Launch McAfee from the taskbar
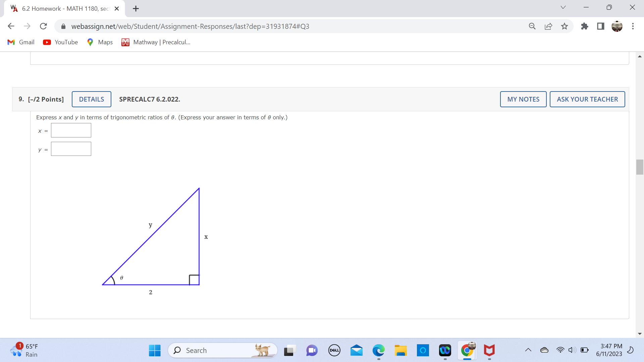This screenshot has height=362, width=644. coord(489,350)
